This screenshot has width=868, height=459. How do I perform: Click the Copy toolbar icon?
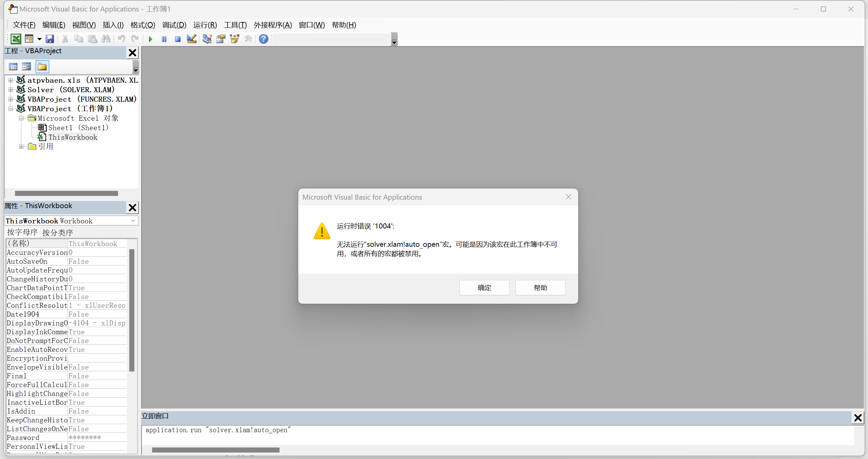coord(79,39)
